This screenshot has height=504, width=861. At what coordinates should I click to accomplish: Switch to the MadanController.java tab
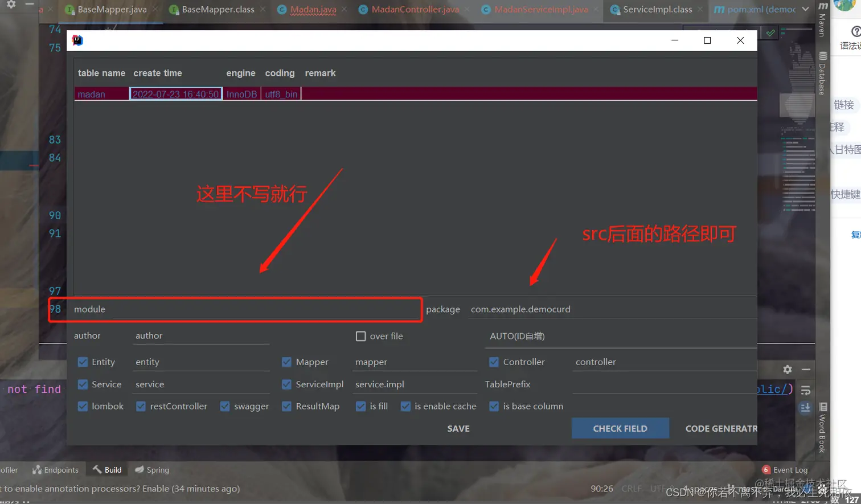coord(415,9)
